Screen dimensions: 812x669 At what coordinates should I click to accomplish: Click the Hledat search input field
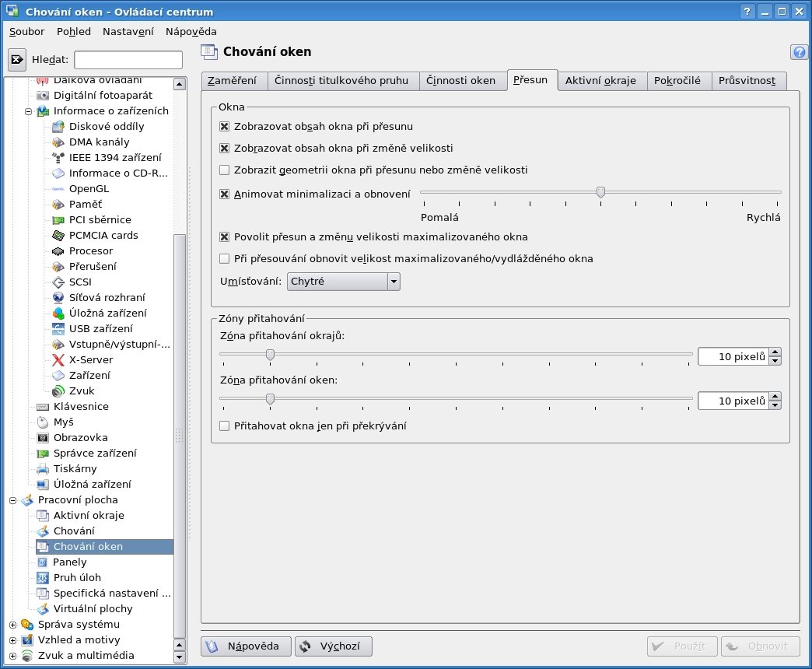coord(128,60)
